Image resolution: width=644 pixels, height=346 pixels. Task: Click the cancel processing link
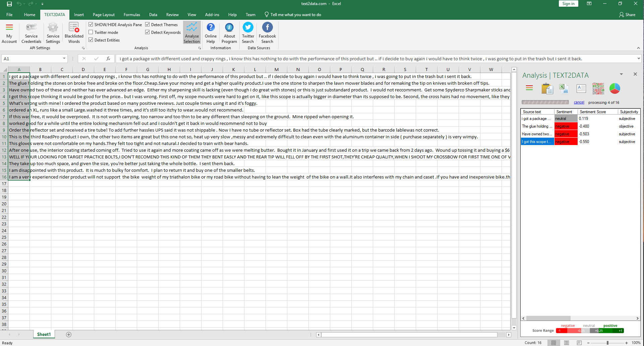click(579, 102)
